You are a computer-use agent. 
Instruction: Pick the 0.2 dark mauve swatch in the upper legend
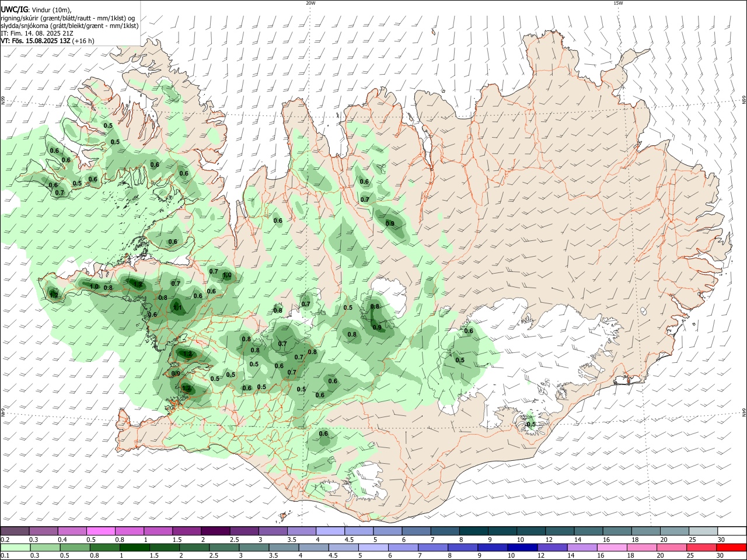point(15,531)
